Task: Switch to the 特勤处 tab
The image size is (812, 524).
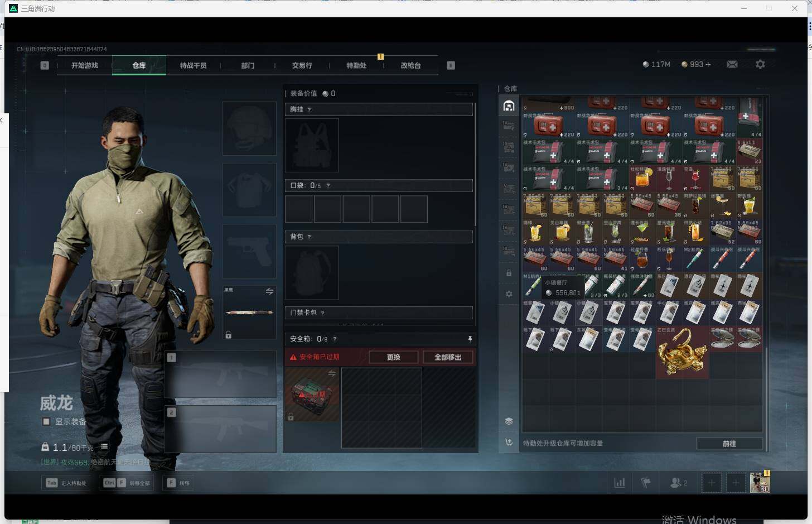Action: click(356, 65)
